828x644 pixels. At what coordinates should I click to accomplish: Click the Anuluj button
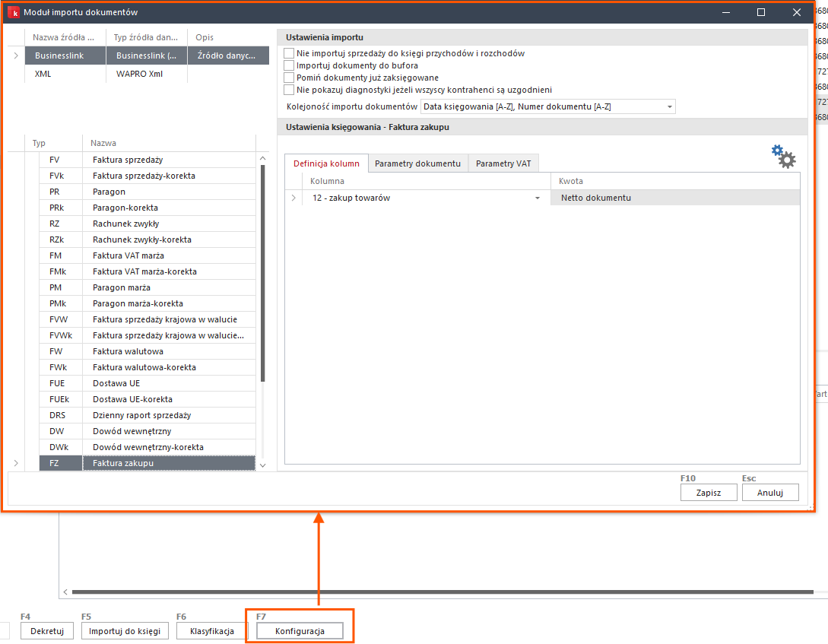coord(770,493)
